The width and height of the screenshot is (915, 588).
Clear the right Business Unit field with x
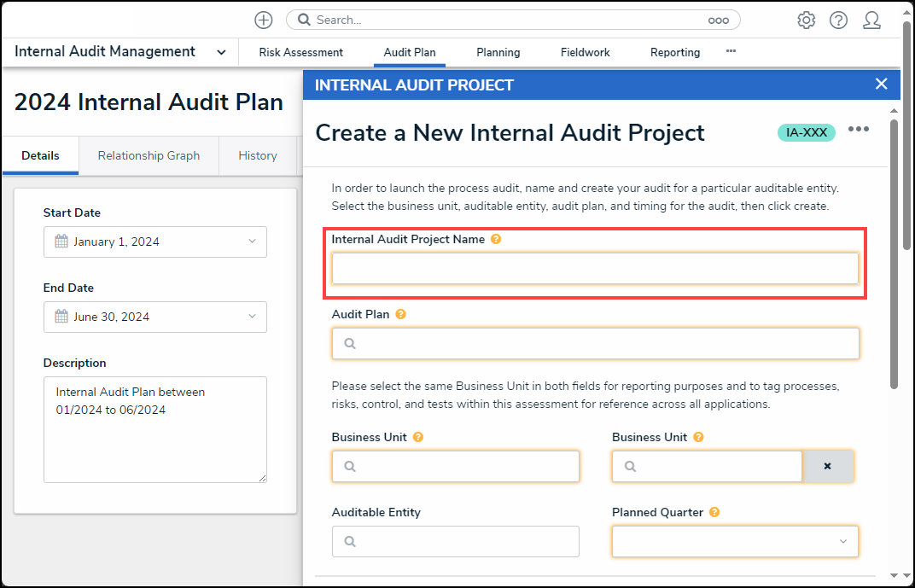tap(827, 467)
